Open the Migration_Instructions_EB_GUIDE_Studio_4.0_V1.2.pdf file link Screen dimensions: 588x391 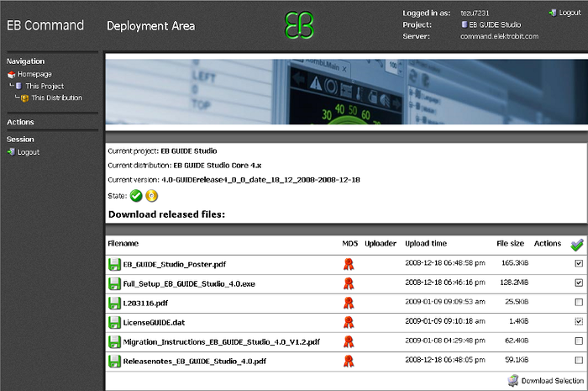tap(221, 341)
